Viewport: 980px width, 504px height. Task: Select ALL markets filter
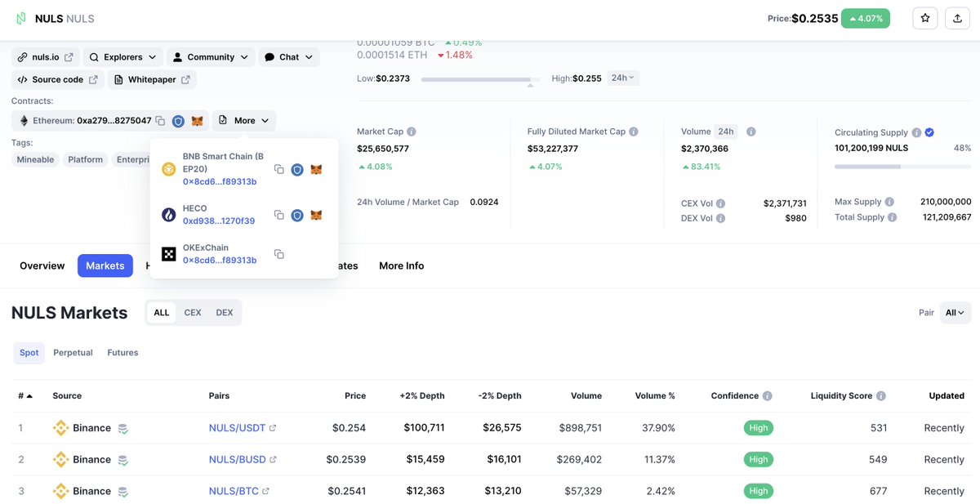(x=162, y=313)
